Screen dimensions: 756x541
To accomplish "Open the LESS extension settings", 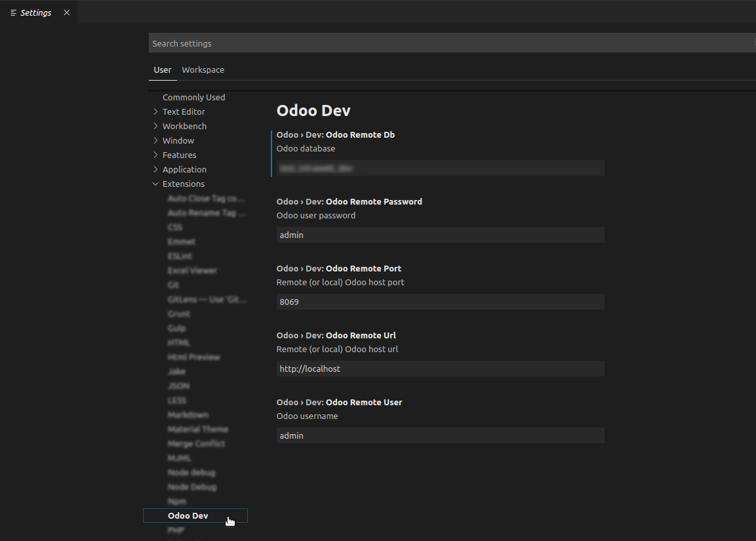I will 177,401.
